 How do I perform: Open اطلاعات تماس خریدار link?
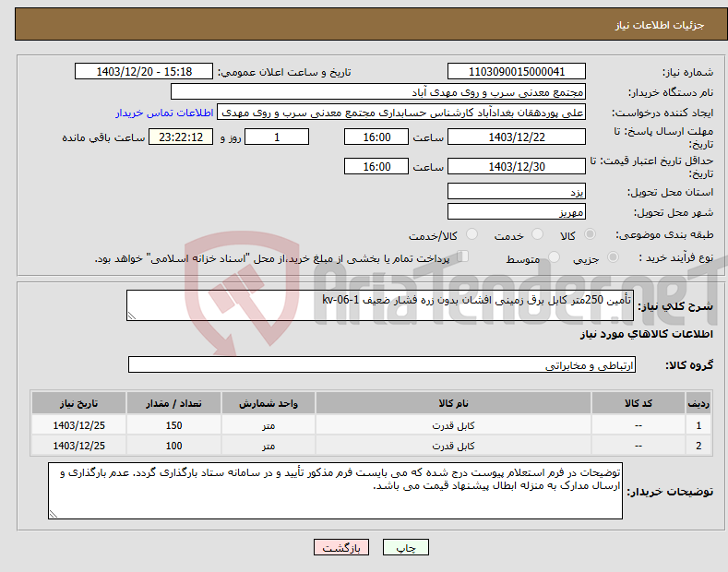164,113
